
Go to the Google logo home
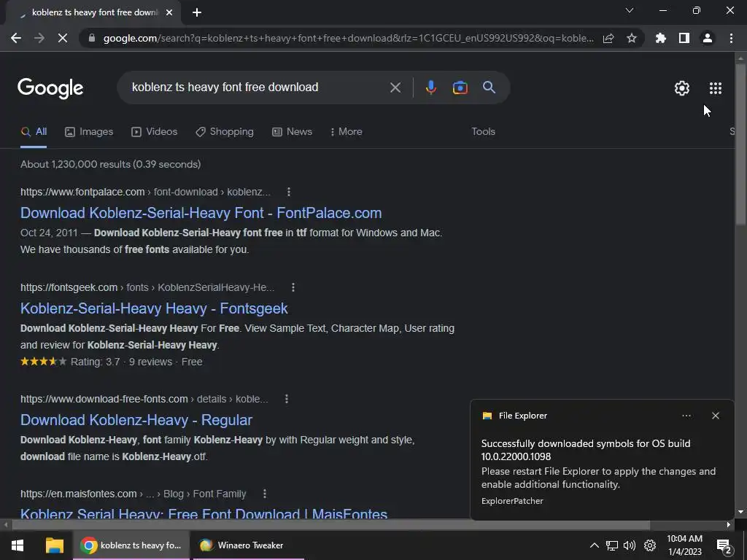(x=50, y=88)
